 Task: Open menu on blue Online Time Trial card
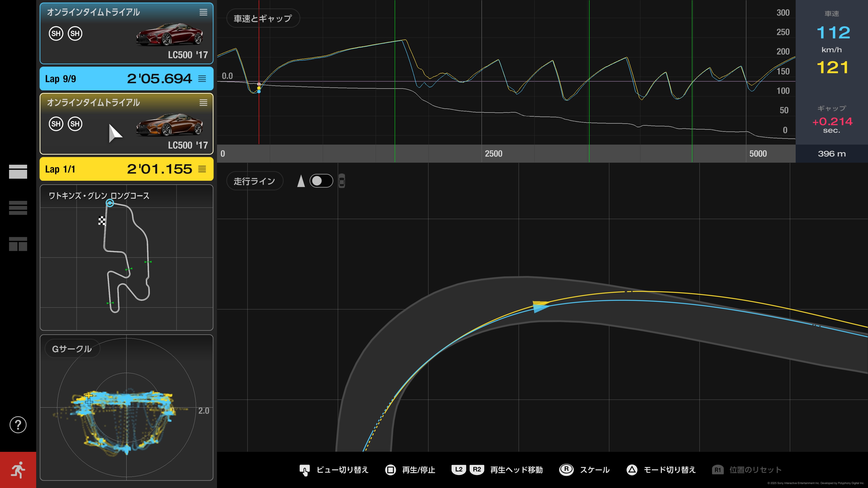coord(203,12)
